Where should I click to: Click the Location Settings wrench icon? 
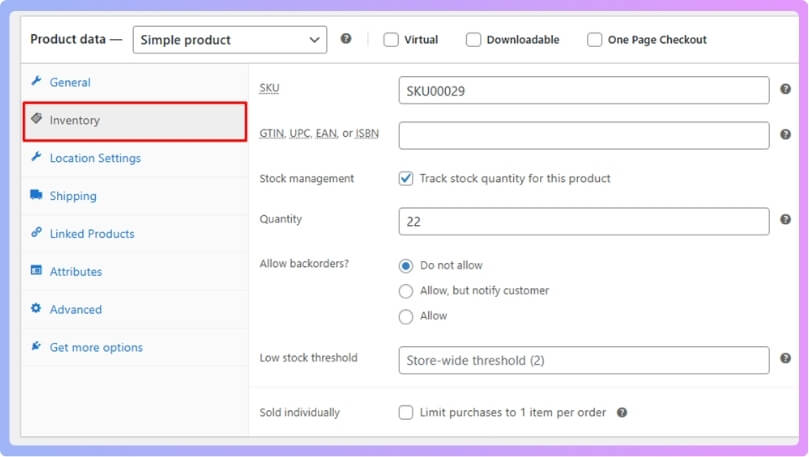click(x=36, y=157)
